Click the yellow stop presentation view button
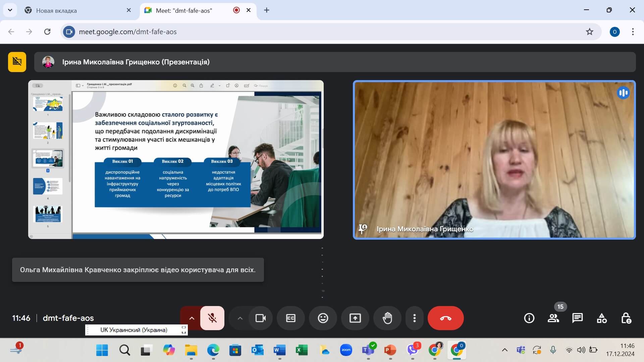The image size is (644, 362). [x=17, y=62]
